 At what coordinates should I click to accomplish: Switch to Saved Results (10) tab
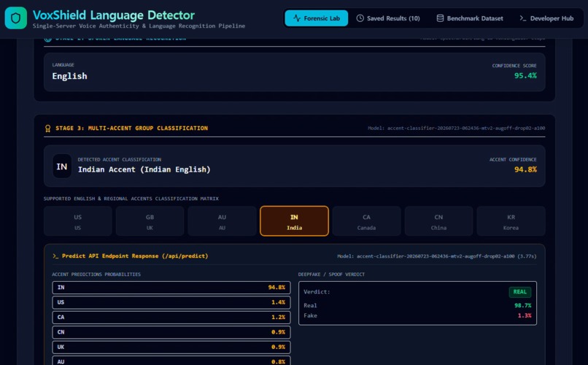pos(388,18)
